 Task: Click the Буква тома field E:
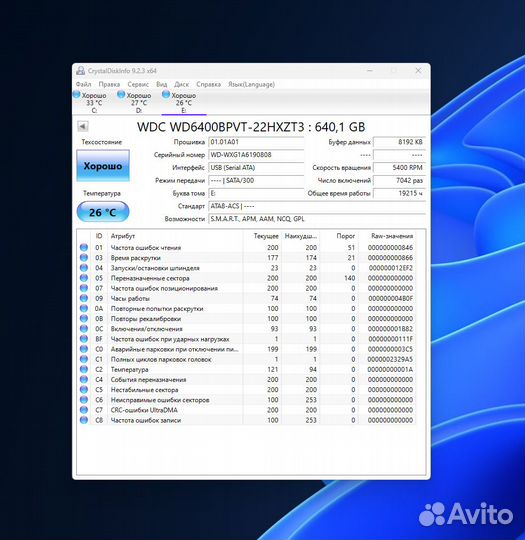point(256,193)
